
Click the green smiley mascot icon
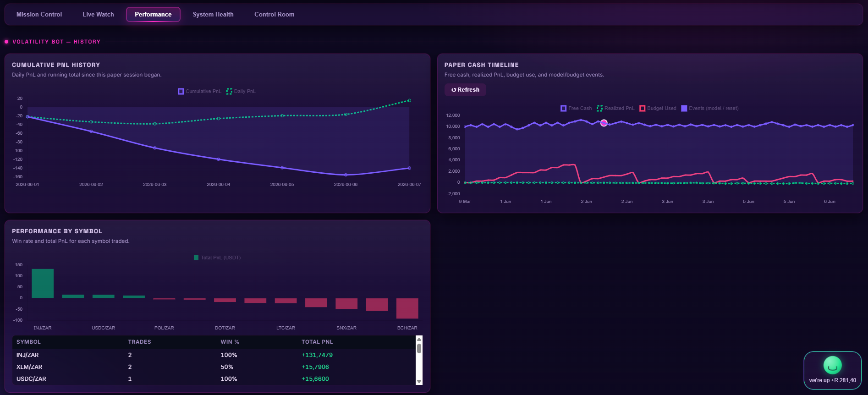pos(832,365)
